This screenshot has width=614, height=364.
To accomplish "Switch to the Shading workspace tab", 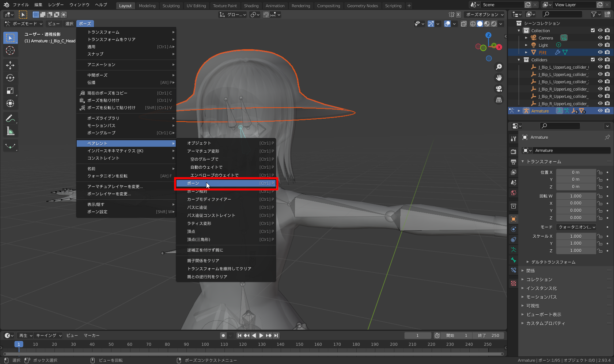I will click(251, 5).
